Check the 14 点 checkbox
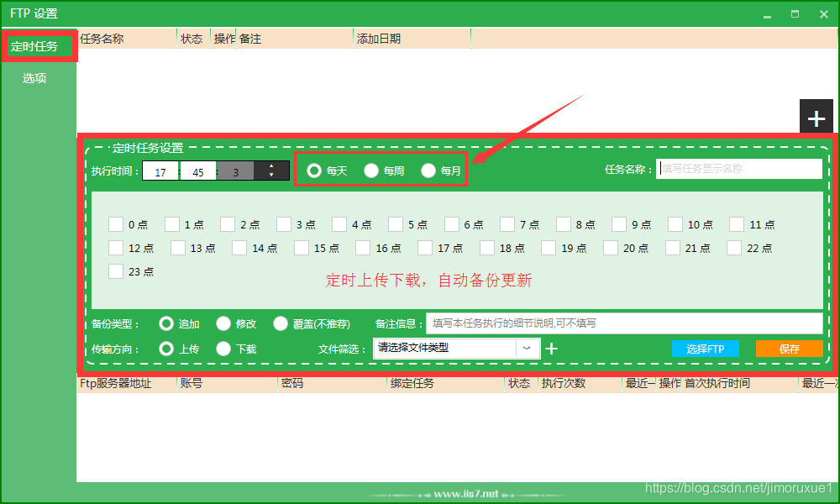Image resolution: width=840 pixels, height=504 pixels. coord(239,248)
